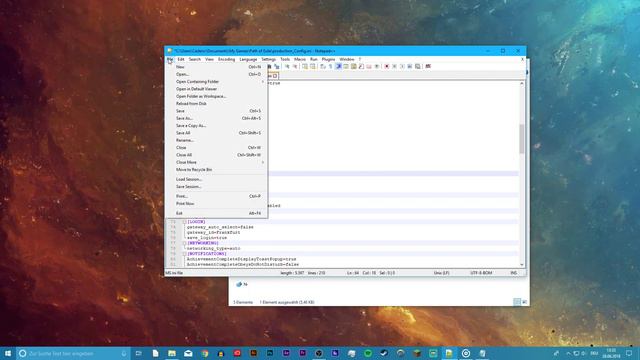Viewport: 640px width, 360px height.
Task: Close the document tab with its X
Action: [275, 76]
